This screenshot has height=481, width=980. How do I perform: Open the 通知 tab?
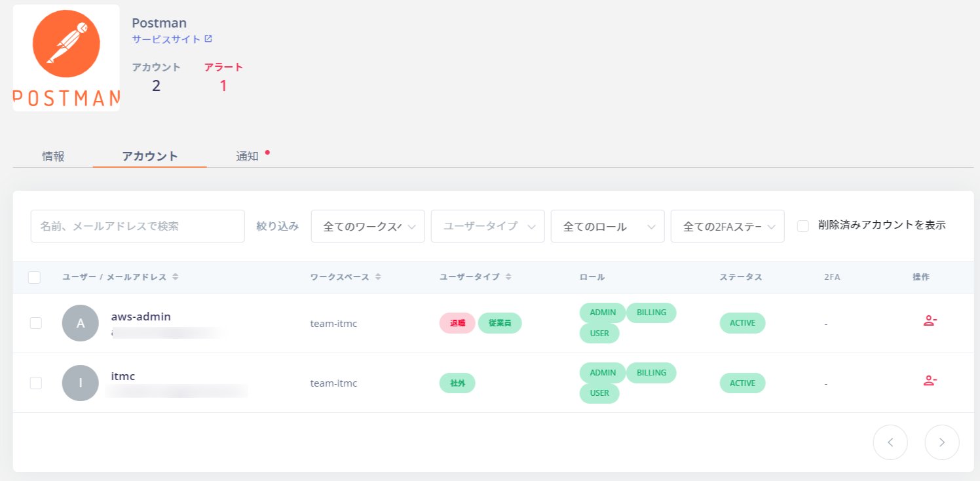pos(248,157)
